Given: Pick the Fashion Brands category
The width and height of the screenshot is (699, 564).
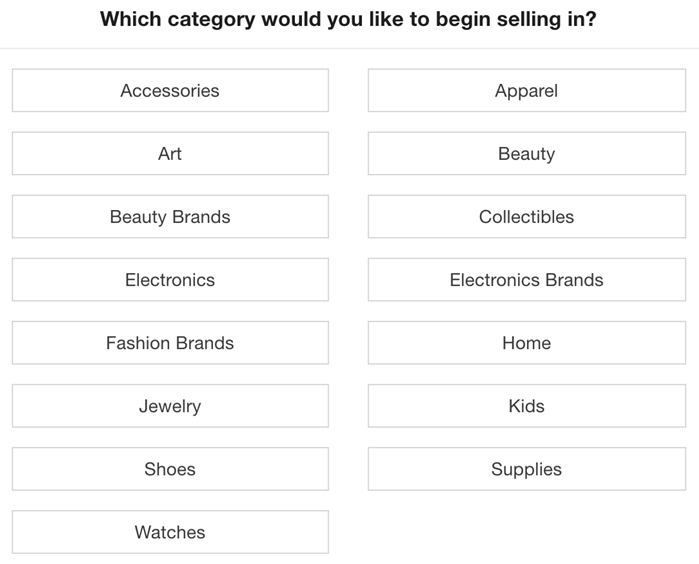Looking at the screenshot, I should (170, 343).
